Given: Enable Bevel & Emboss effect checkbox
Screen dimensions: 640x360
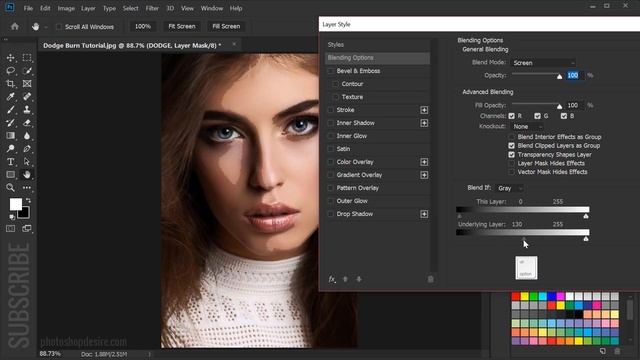Looking at the screenshot, I should click(331, 71).
